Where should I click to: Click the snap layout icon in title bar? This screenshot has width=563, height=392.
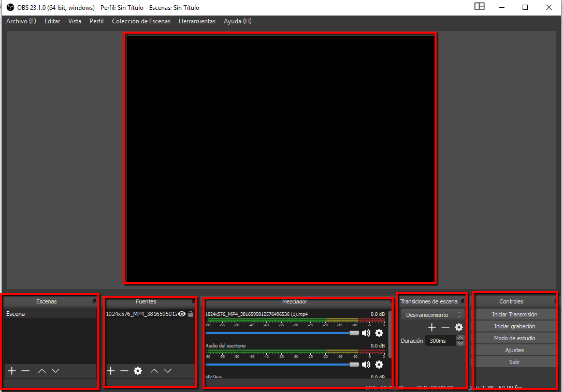[x=479, y=6]
